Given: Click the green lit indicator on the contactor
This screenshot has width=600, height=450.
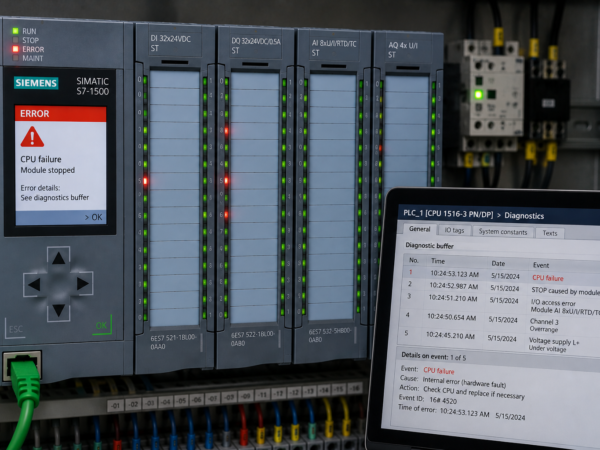Looking at the screenshot, I should pyautogui.click(x=478, y=94).
